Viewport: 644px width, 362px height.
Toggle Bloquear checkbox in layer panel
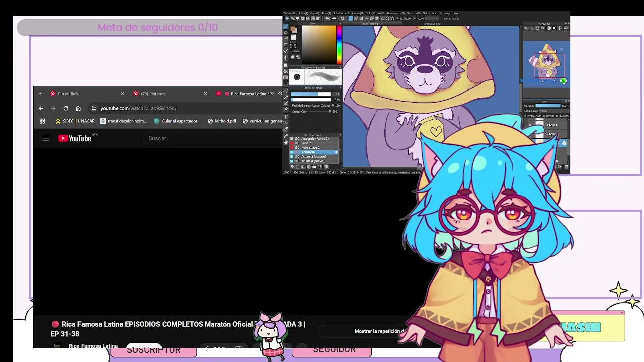pyautogui.click(x=557, y=116)
